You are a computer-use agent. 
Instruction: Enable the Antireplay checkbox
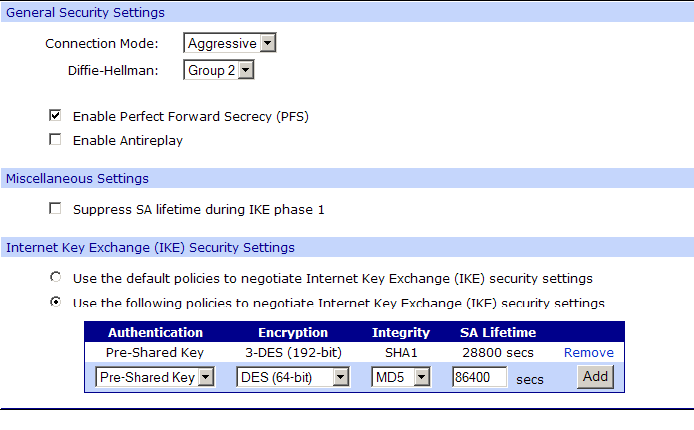point(55,140)
